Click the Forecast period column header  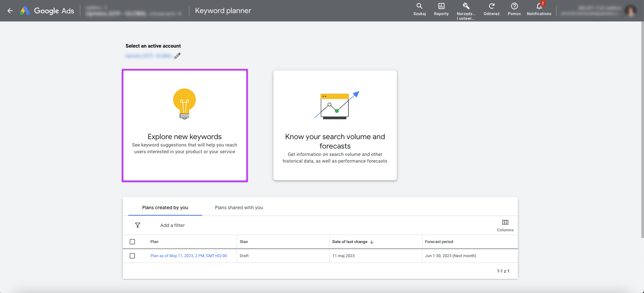439,242
